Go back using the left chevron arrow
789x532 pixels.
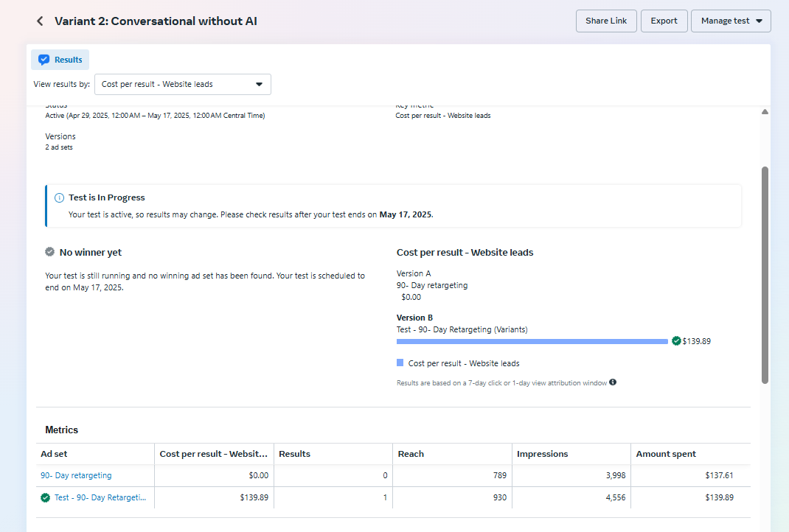tap(40, 21)
